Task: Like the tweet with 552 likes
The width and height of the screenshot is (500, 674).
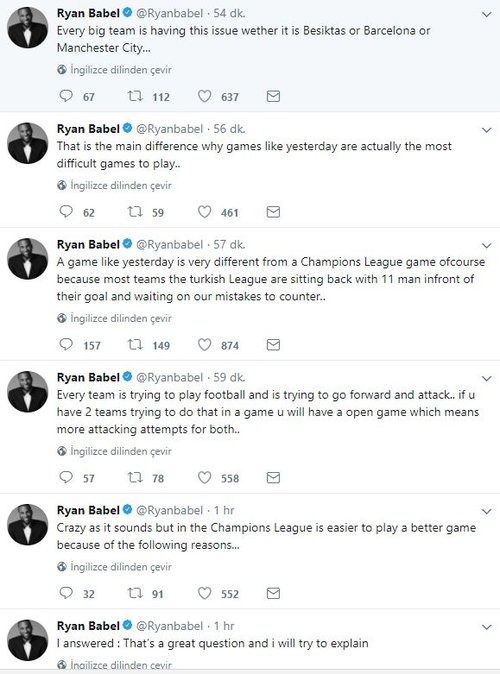Action: click(x=204, y=593)
